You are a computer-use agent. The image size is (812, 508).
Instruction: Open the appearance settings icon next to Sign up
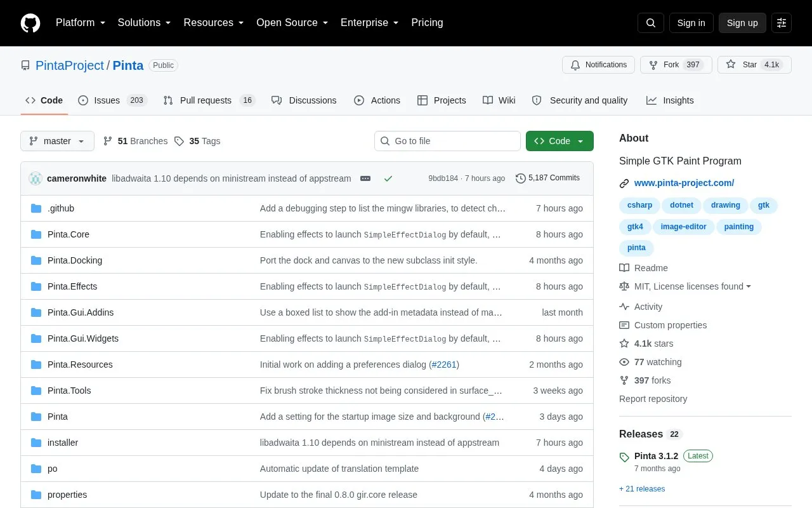(782, 23)
